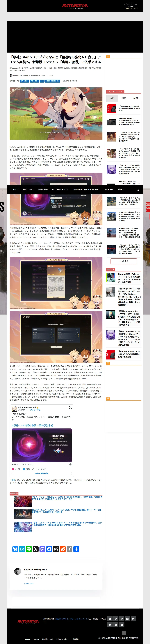Click the back-to-top arrow in the footer
The image size is (150, 644).
(124, 633)
